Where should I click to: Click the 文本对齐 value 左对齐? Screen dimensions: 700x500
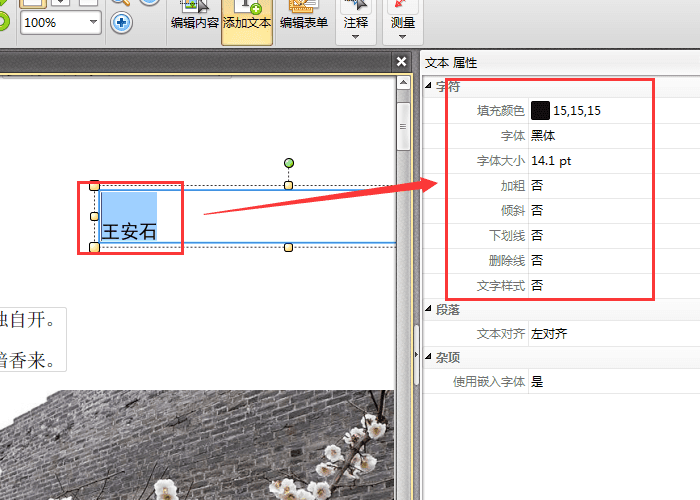tap(549, 334)
